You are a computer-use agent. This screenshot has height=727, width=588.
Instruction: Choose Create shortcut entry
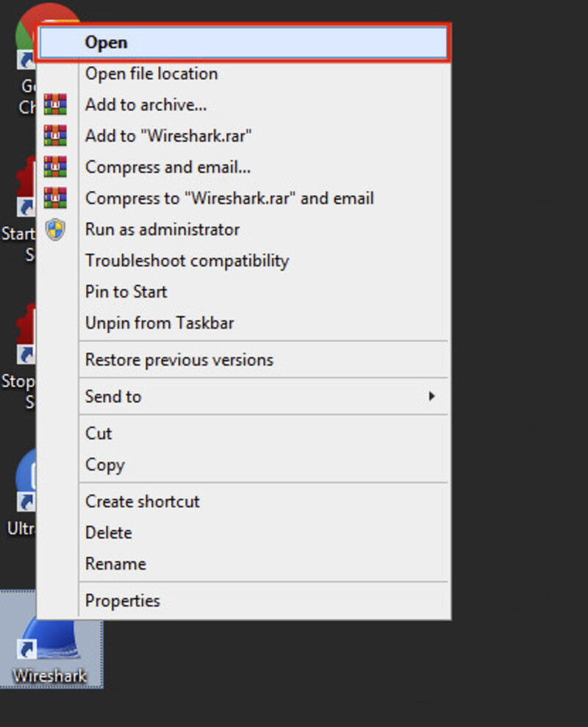tap(142, 501)
